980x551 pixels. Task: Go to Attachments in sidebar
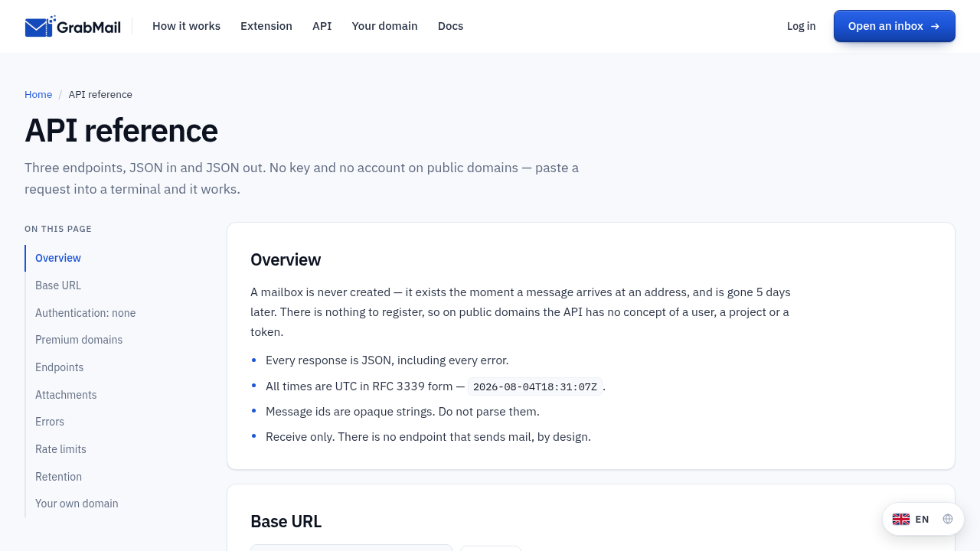pos(66,395)
